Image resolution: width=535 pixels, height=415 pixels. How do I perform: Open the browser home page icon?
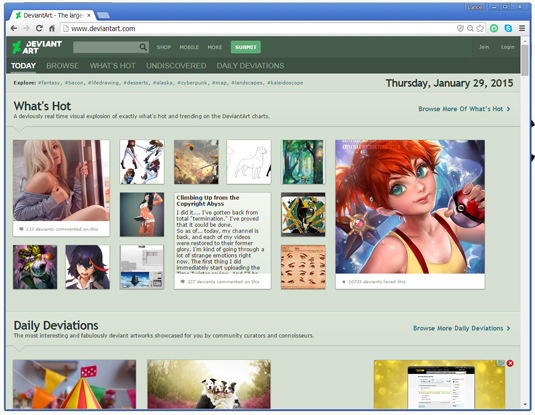click(x=52, y=28)
